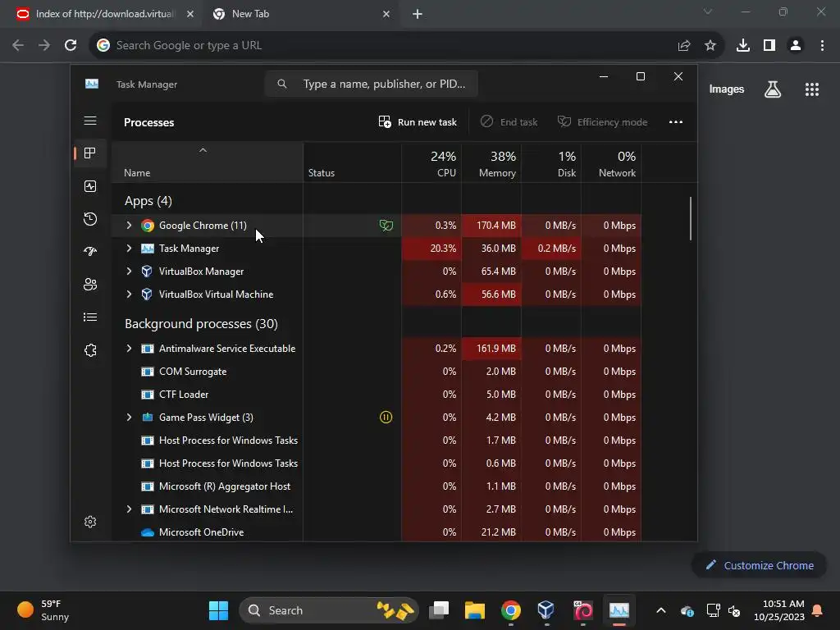The image size is (840, 630).
Task: Open the Details list icon in sidebar
Action: click(x=90, y=317)
